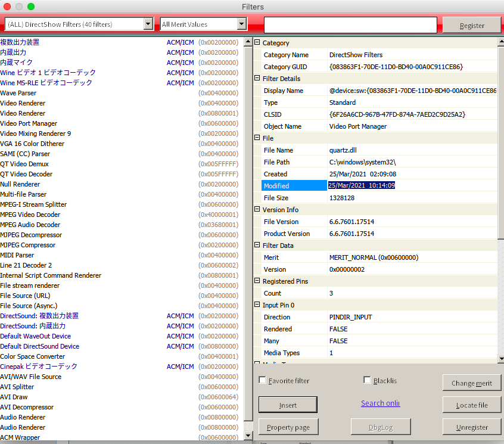This screenshot has height=444, width=504.
Task: Collapse the Version Info section
Action: [x=257, y=210]
